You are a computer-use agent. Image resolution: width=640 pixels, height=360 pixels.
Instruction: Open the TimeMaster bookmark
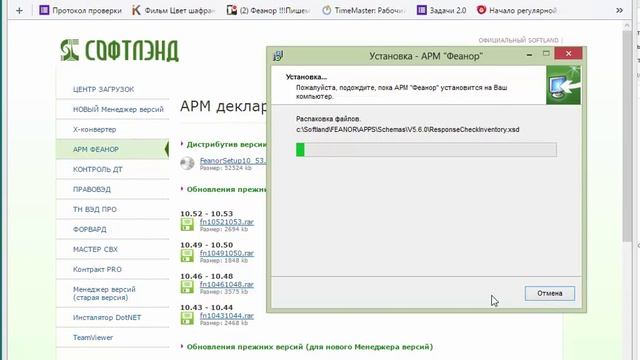tap(364, 11)
